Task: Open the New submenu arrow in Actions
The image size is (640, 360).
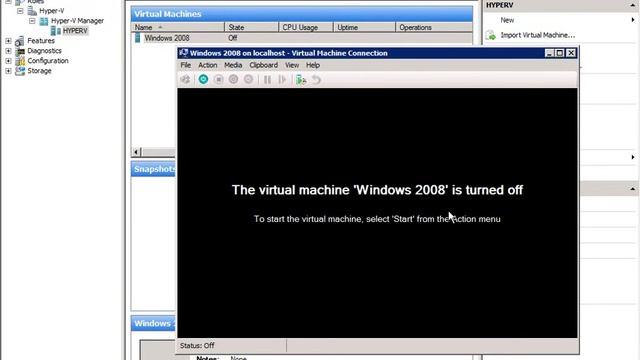Action: point(633,20)
